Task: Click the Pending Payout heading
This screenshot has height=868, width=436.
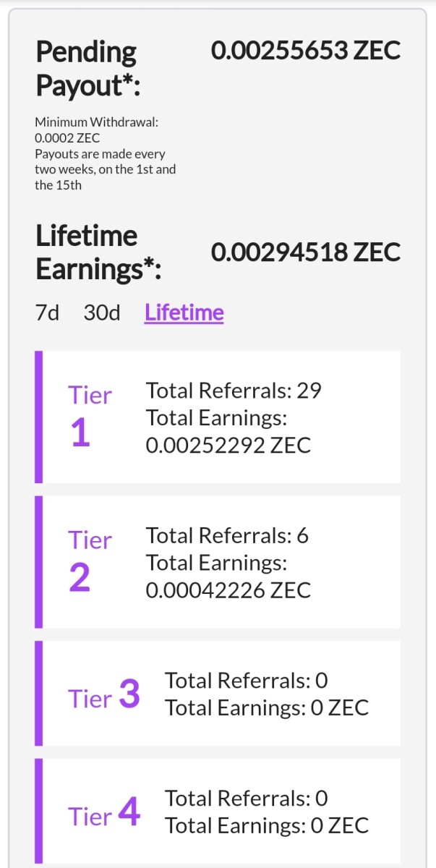Action: click(x=87, y=69)
